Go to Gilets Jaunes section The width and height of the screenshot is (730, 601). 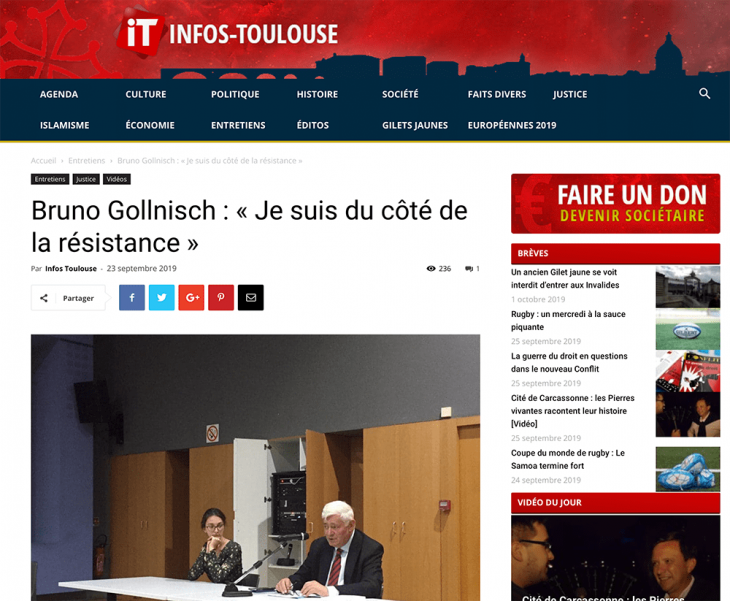click(x=415, y=125)
